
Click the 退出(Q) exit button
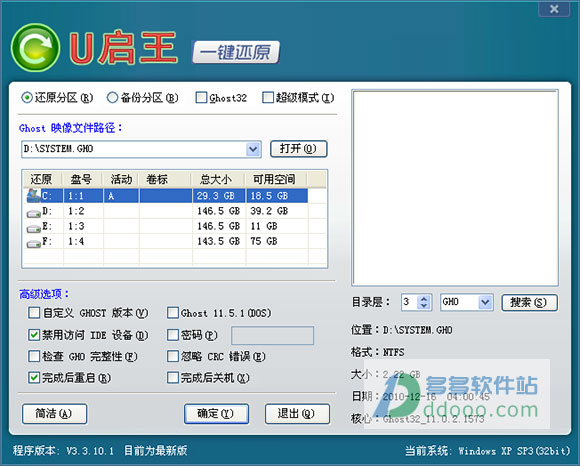click(297, 413)
